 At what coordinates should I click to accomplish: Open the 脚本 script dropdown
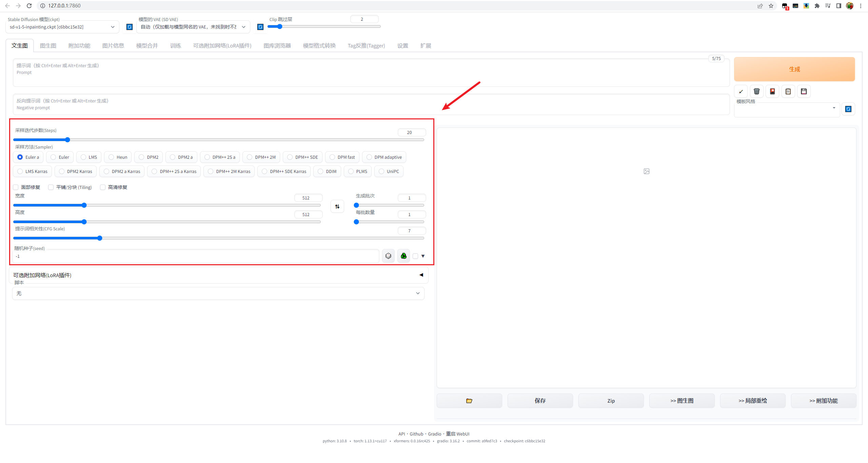[218, 293]
